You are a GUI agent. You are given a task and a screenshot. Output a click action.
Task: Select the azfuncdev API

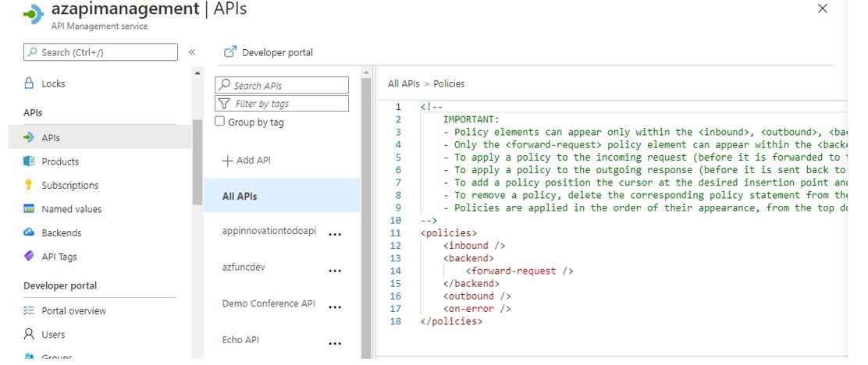click(x=244, y=267)
